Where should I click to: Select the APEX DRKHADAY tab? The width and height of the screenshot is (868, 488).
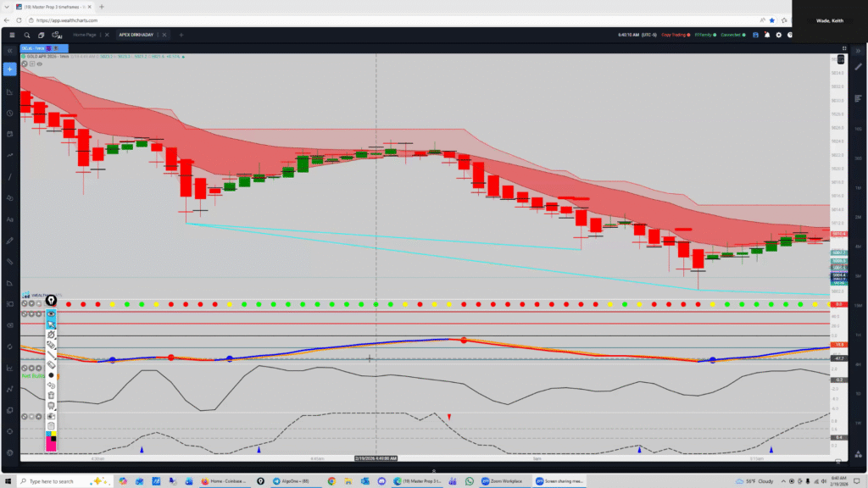click(x=136, y=35)
